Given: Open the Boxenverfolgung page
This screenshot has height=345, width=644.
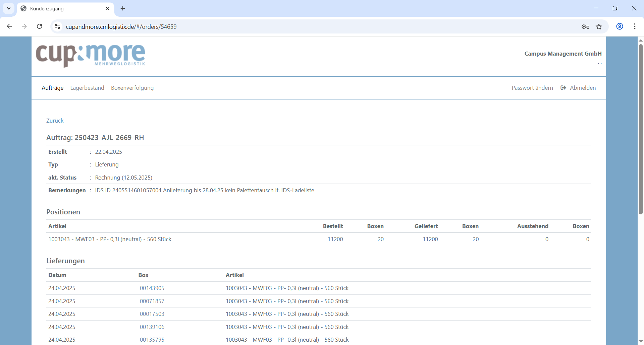Looking at the screenshot, I should 132,88.
